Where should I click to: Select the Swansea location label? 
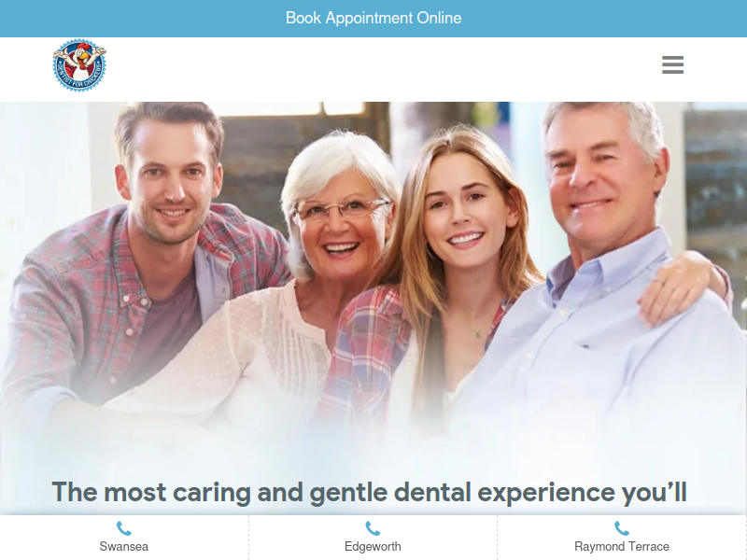click(124, 546)
